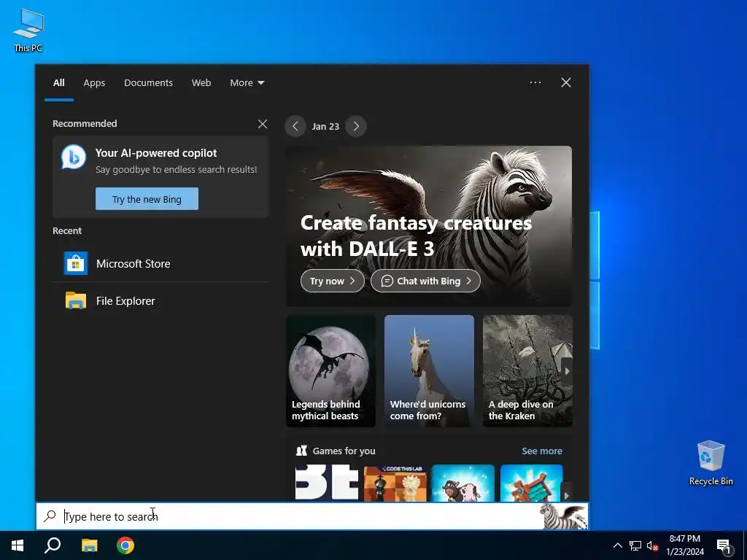Dismiss the Recommended section
Screen dimensions: 747x560
(x=263, y=124)
